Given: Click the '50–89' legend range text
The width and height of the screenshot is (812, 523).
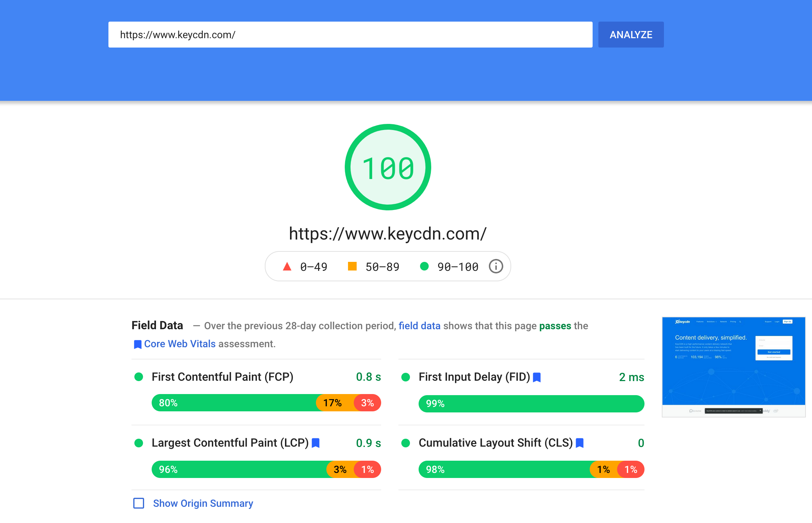Looking at the screenshot, I should tap(383, 267).
